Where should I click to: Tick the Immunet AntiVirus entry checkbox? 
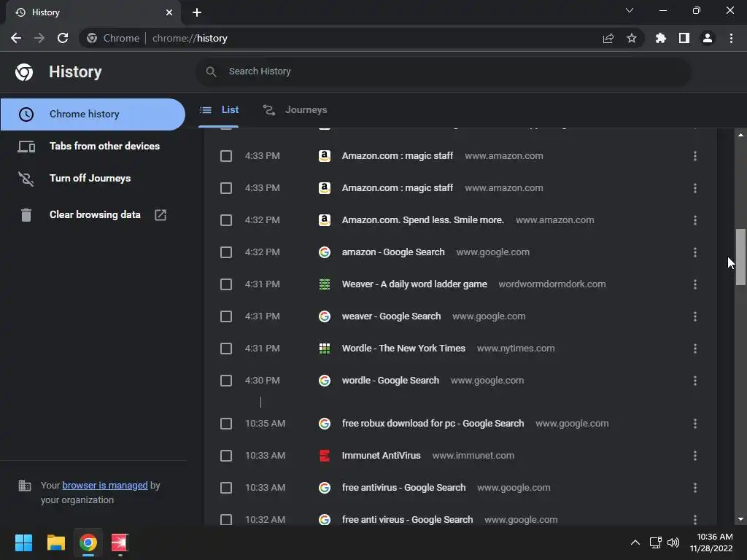(x=226, y=456)
